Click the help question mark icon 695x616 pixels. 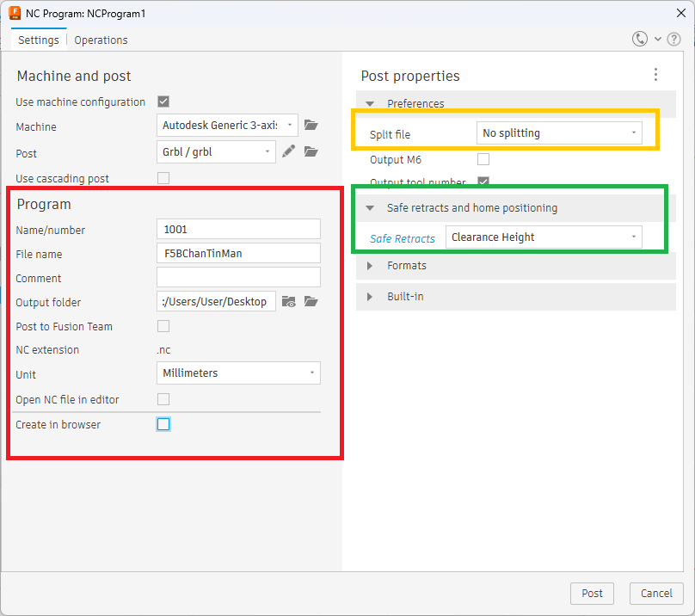[675, 39]
